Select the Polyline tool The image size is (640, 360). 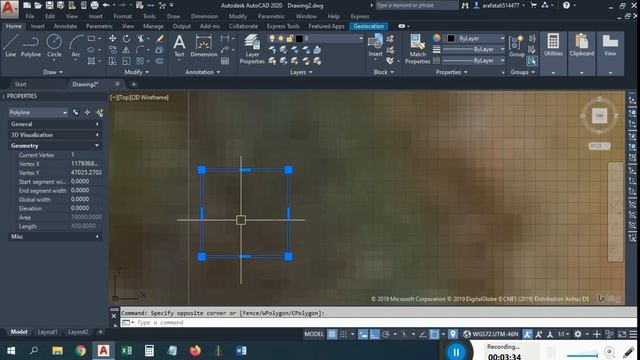coord(31,46)
